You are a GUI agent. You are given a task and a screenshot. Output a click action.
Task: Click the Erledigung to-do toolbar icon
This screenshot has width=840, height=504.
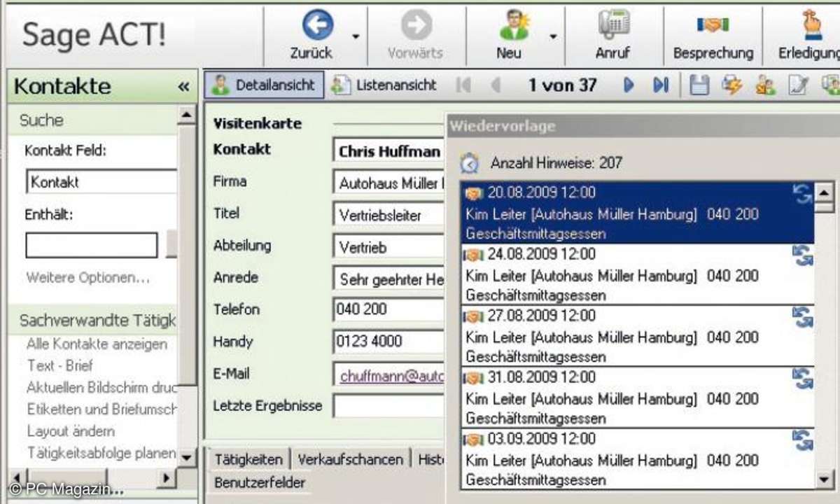coord(812,25)
